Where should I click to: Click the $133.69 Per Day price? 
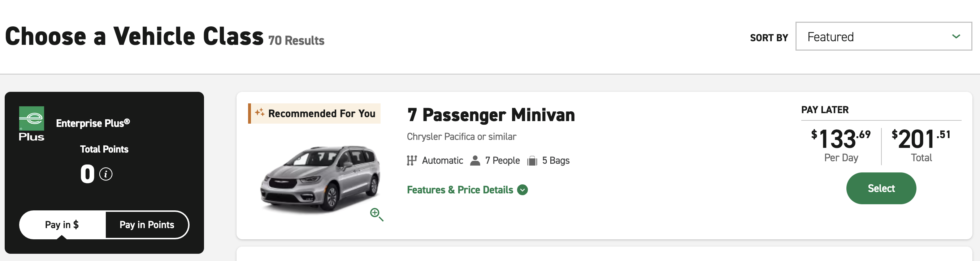[841, 146]
